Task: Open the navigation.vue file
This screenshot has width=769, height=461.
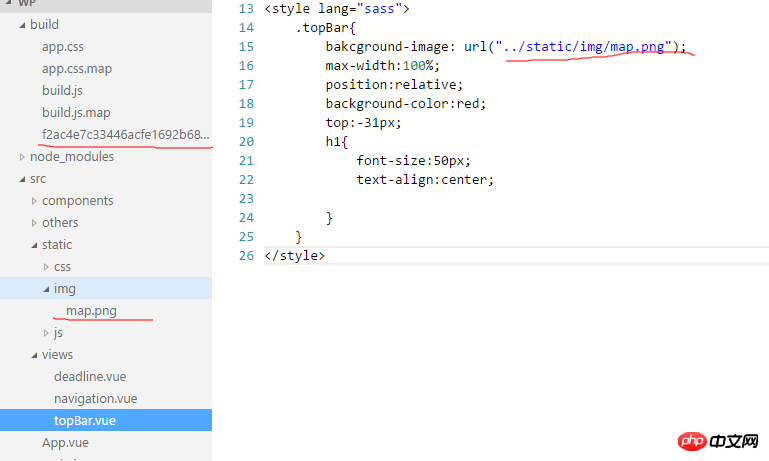Action: (95, 399)
